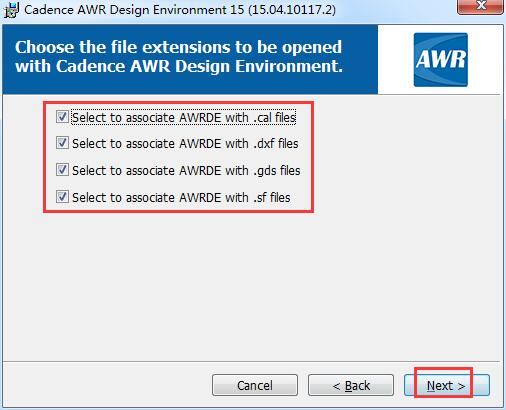Proceed with the Next button
506x410 pixels.
pyautogui.click(x=447, y=385)
